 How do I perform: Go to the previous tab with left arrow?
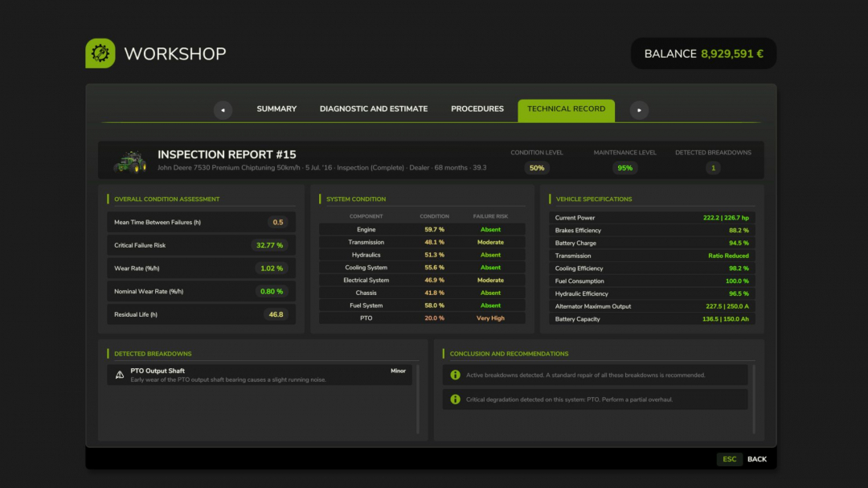[223, 109]
